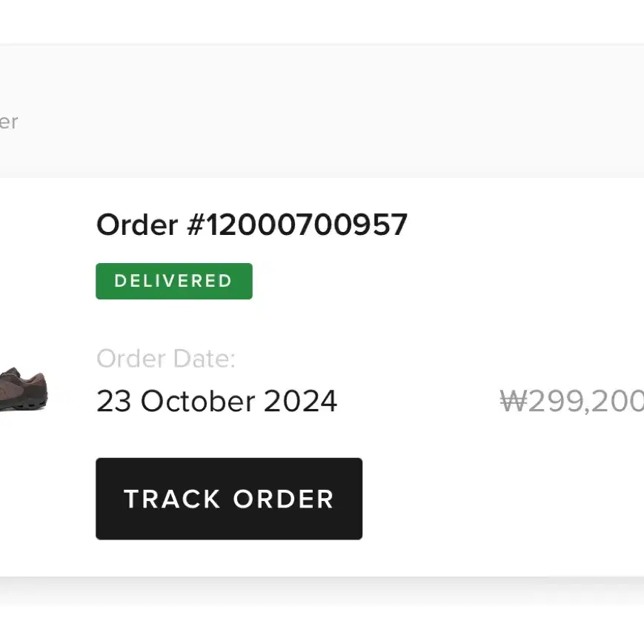Select the word 'October' in the order date
Screen dimensions: 644x644
point(198,401)
